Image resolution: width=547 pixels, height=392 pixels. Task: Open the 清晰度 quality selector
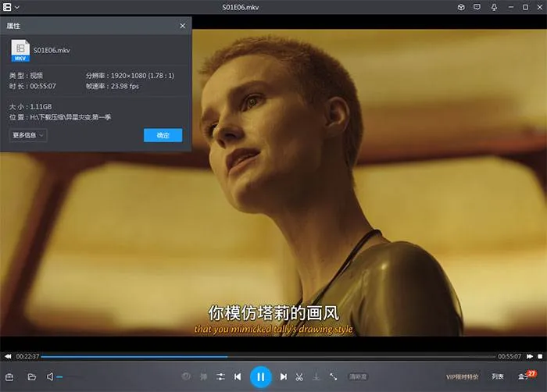(x=358, y=376)
